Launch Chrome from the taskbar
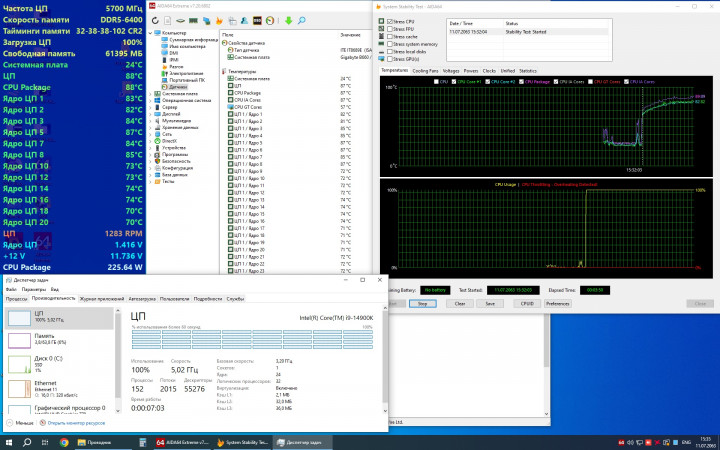Image resolution: width=720 pixels, height=450 pixels. point(64,443)
